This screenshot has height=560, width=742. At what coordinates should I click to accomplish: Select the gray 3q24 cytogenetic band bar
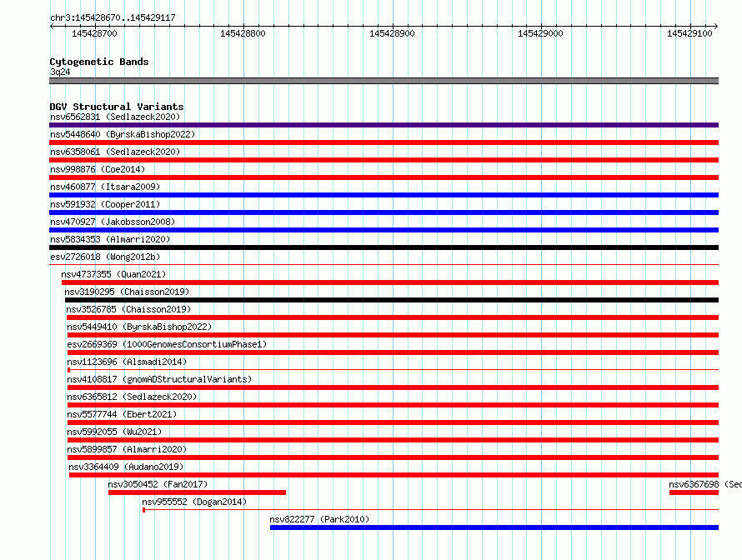384,81
